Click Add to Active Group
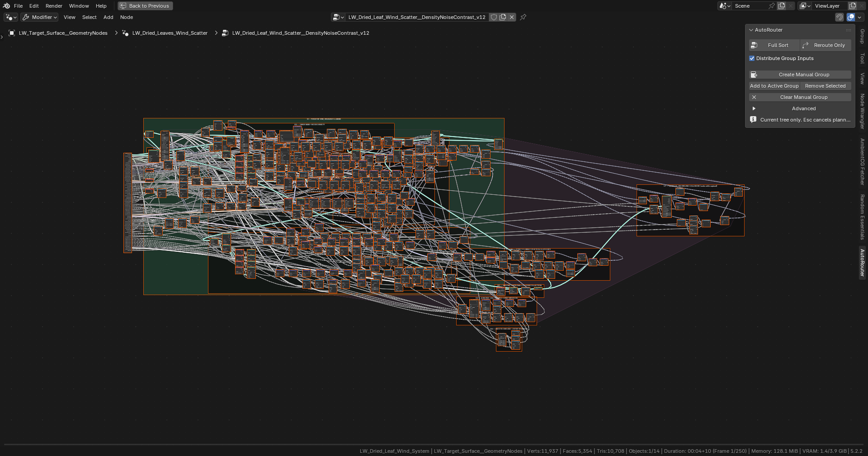This screenshot has width=868, height=456. tap(774, 86)
